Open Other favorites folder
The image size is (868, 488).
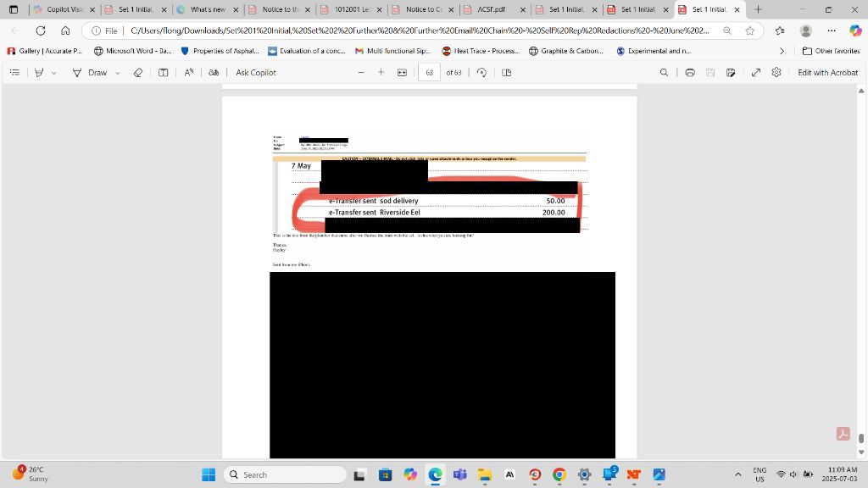[x=831, y=51]
